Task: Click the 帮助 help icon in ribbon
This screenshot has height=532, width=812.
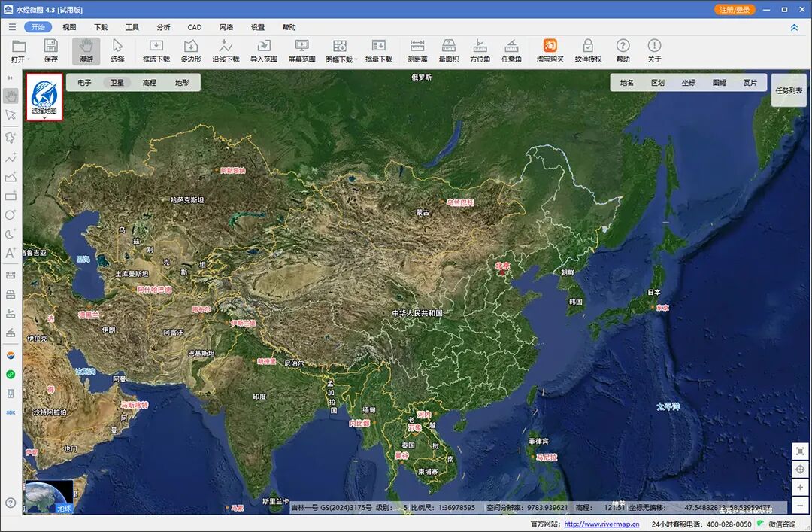Action: tap(623, 51)
